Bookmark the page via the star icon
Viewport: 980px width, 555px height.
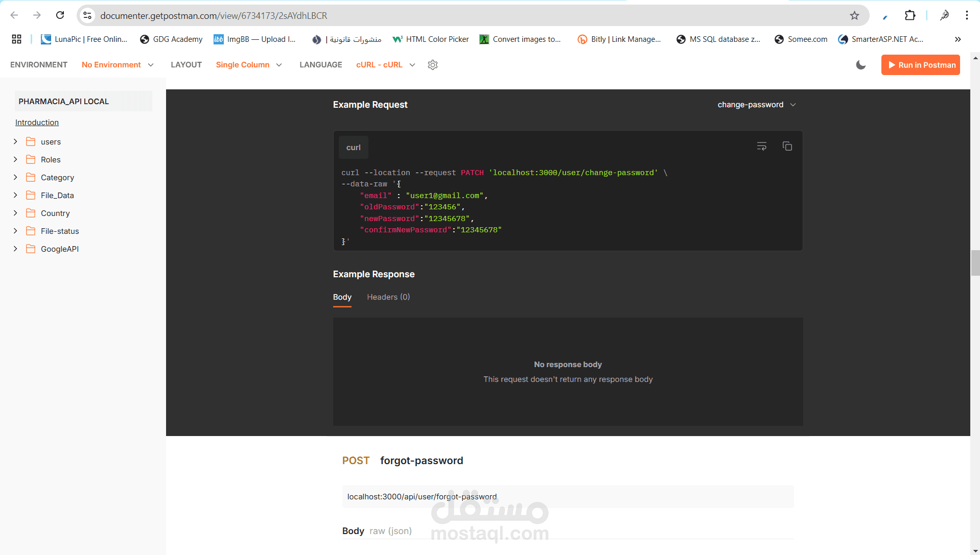pos(854,15)
